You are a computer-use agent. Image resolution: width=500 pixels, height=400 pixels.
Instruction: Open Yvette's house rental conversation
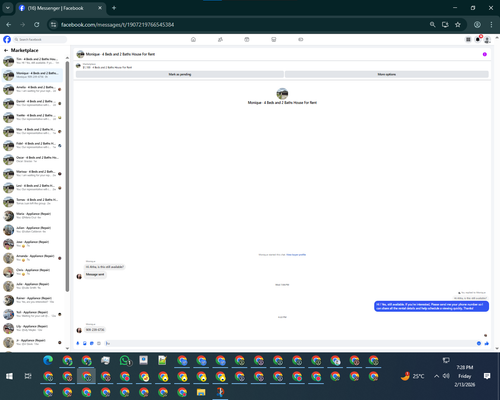tap(32, 117)
